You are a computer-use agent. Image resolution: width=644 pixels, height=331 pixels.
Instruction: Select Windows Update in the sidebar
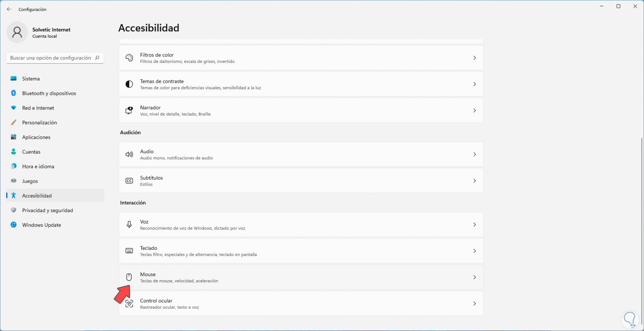pos(41,225)
